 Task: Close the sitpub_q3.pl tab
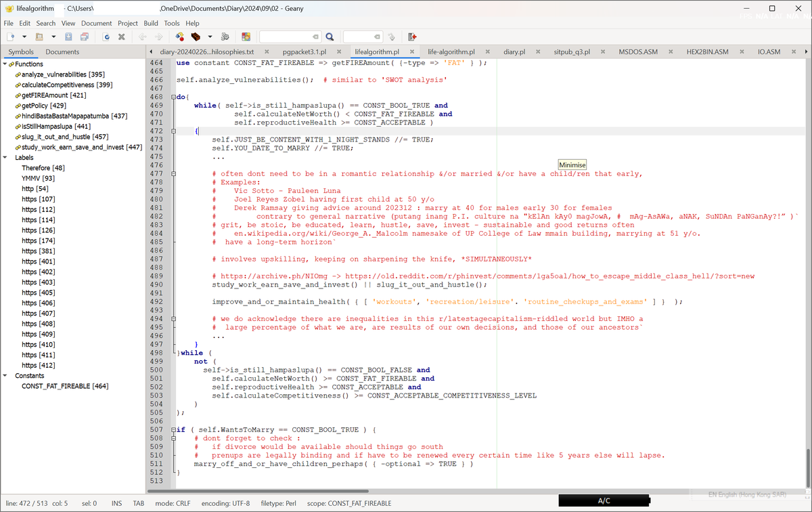[604, 51]
